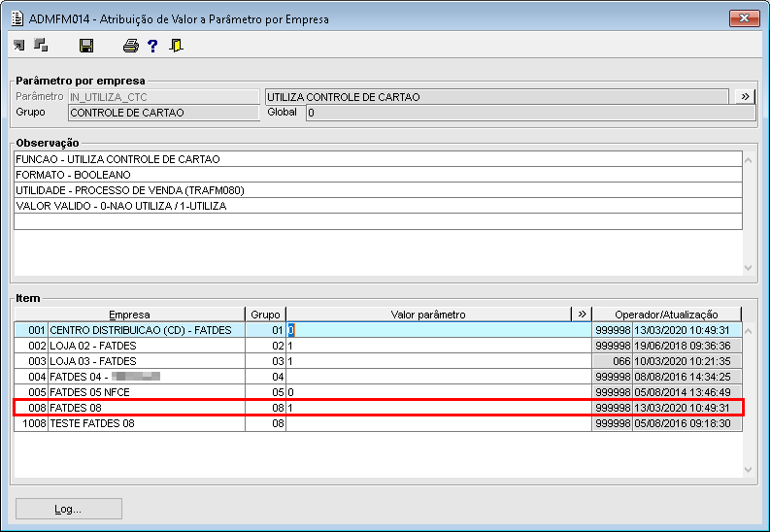
Task: Click operator cell 066
Action: tap(613, 361)
